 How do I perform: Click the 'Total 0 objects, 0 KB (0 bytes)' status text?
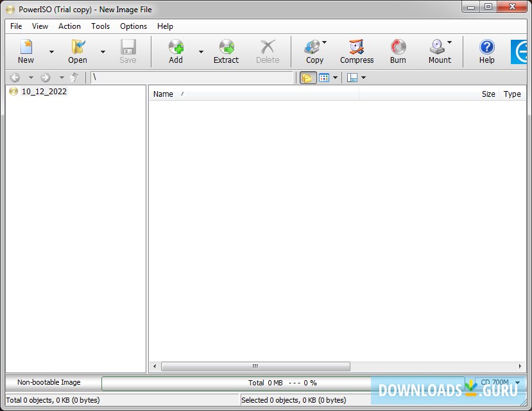point(53,400)
